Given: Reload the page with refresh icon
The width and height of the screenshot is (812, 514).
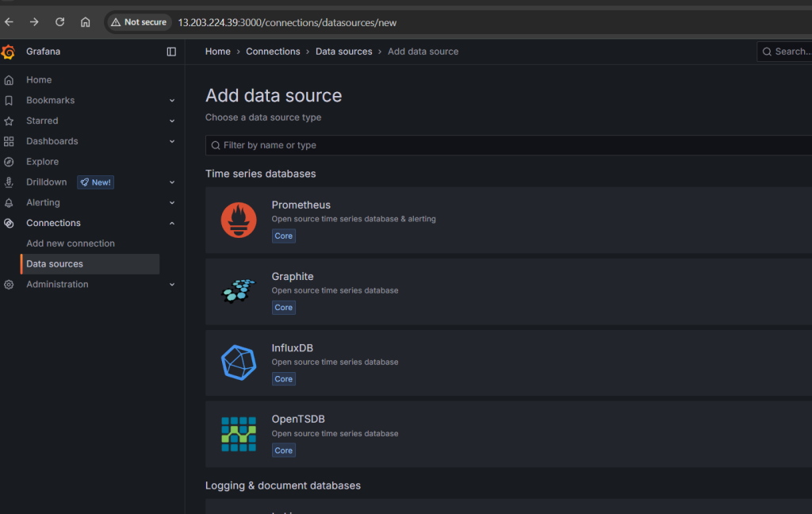Looking at the screenshot, I should 60,22.
